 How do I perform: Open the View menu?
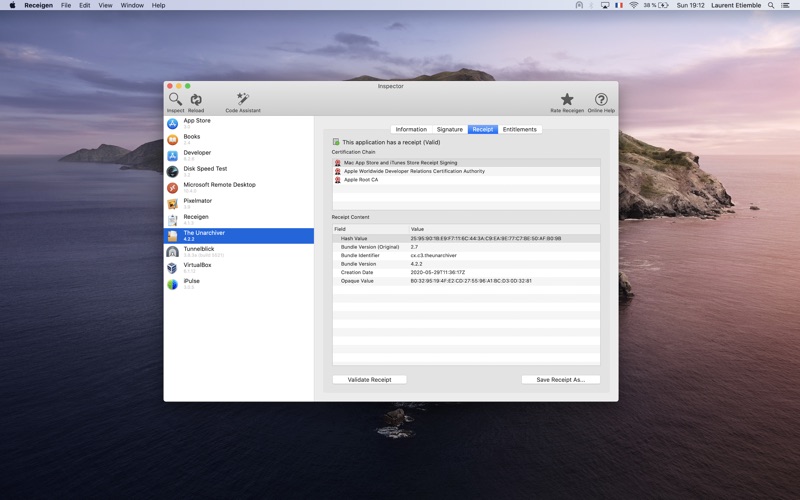pos(105,5)
